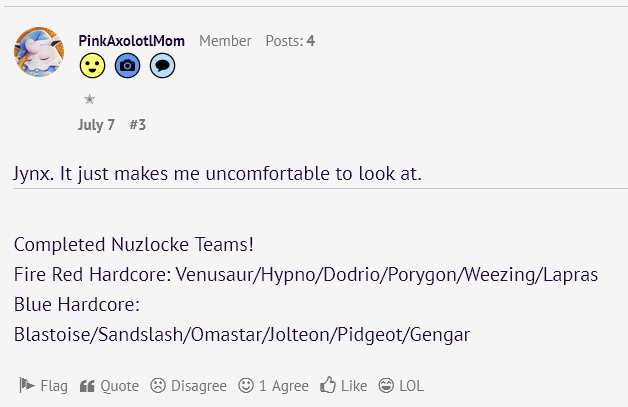The width and height of the screenshot is (628, 407).
Task: Click the blue camera badge icon
Action: [x=127, y=67]
